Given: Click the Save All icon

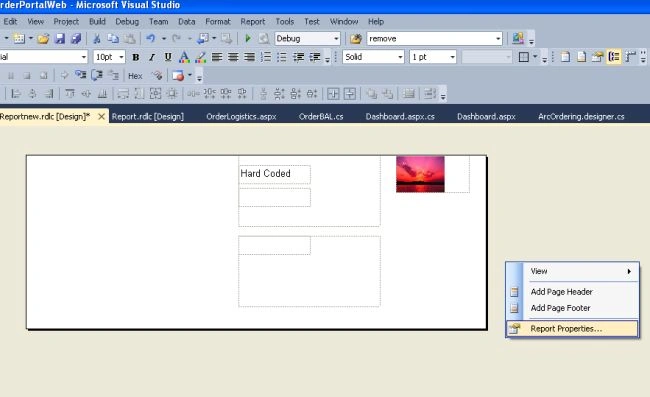Looking at the screenshot, I should [76, 39].
